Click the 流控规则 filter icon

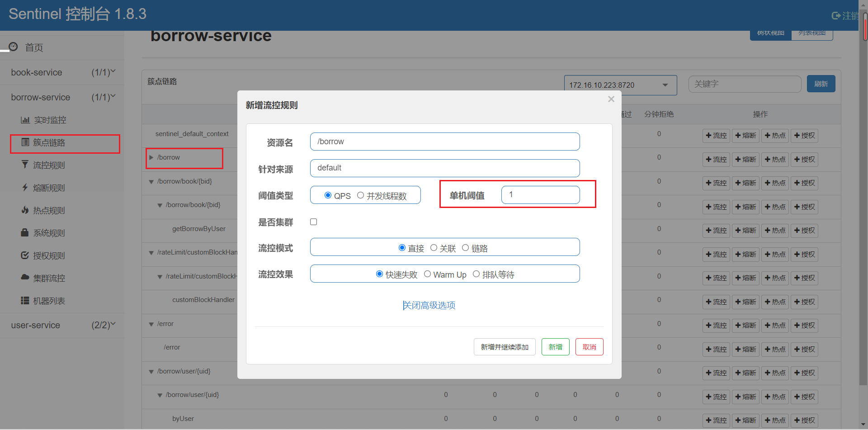tap(25, 165)
